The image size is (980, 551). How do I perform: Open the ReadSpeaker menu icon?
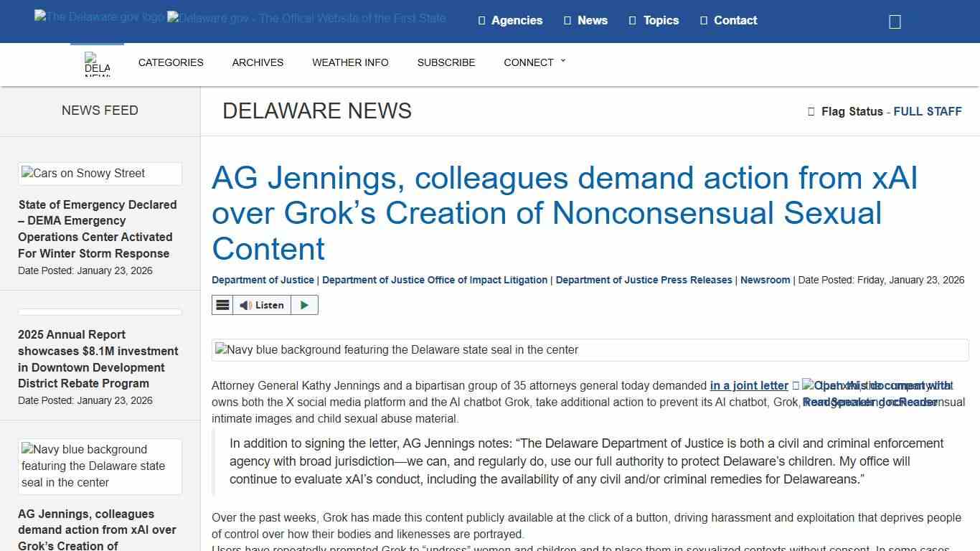pyautogui.click(x=222, y=304)
